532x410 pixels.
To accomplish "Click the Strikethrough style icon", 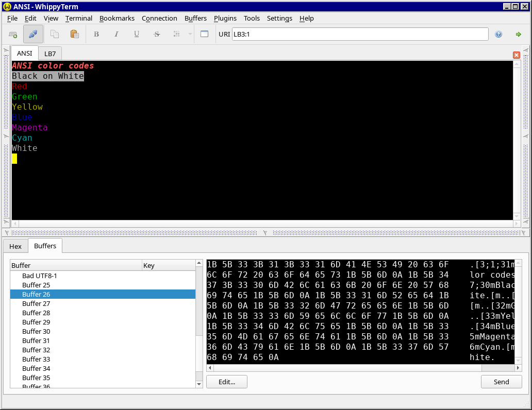I will point(157,35).
